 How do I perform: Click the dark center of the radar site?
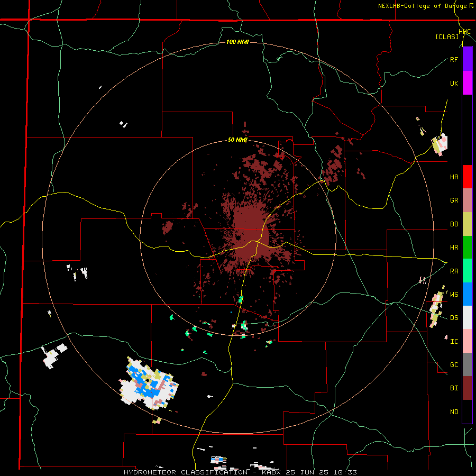click(239, 237)
